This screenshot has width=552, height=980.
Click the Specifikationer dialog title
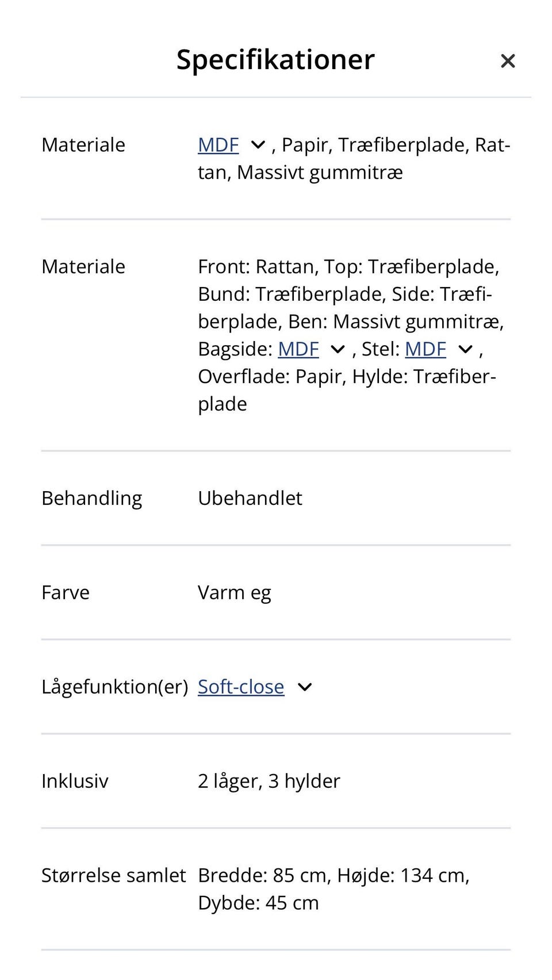275,59
